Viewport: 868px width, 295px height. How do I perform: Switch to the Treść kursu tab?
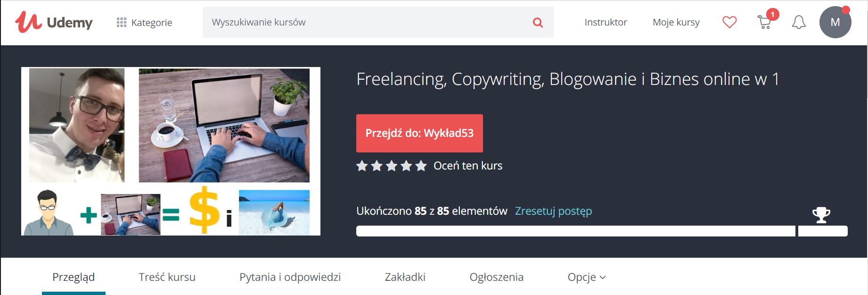(167, 277)
